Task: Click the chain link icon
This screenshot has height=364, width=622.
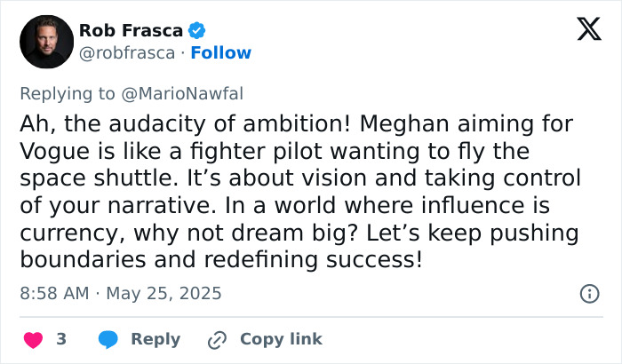Action: pyautogui.click(x=217, y=339)
